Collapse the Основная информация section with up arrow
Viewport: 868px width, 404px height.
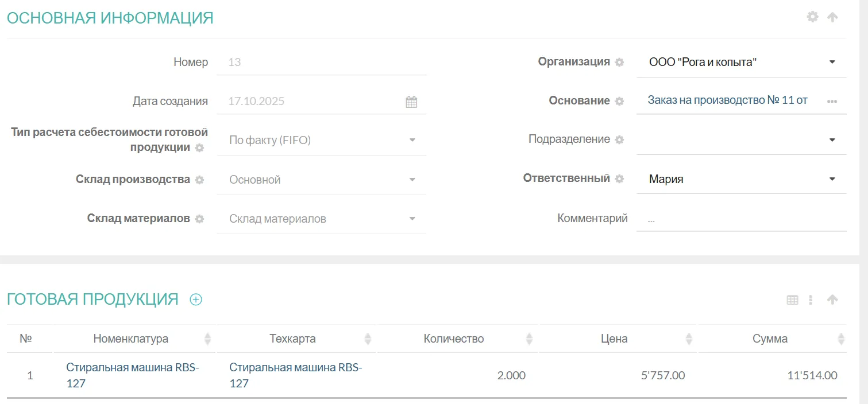(x=832, y=17)
